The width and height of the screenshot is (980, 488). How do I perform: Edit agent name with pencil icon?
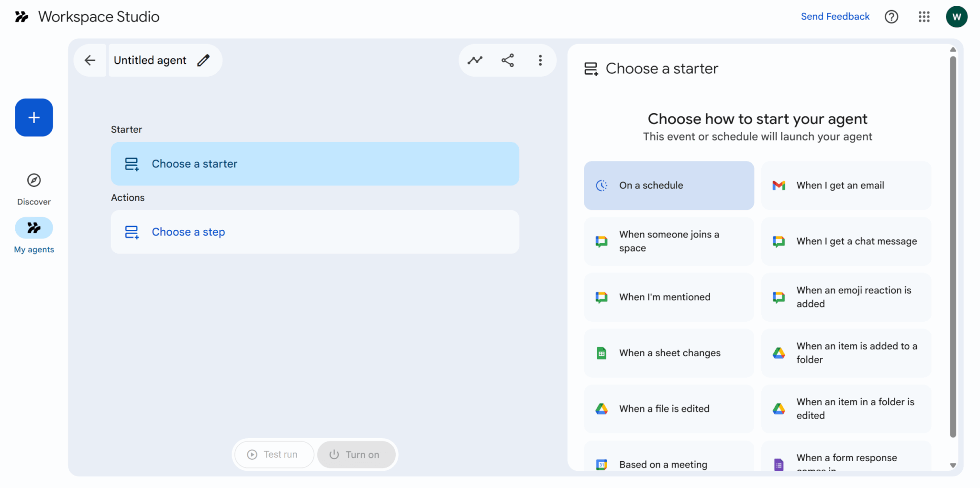[x=203, y=60]
